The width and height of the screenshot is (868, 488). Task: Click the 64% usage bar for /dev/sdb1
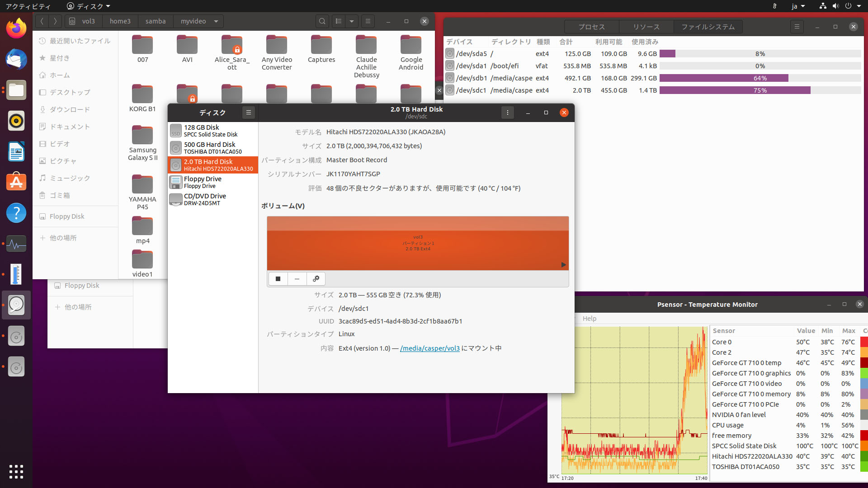click(760, 78)
